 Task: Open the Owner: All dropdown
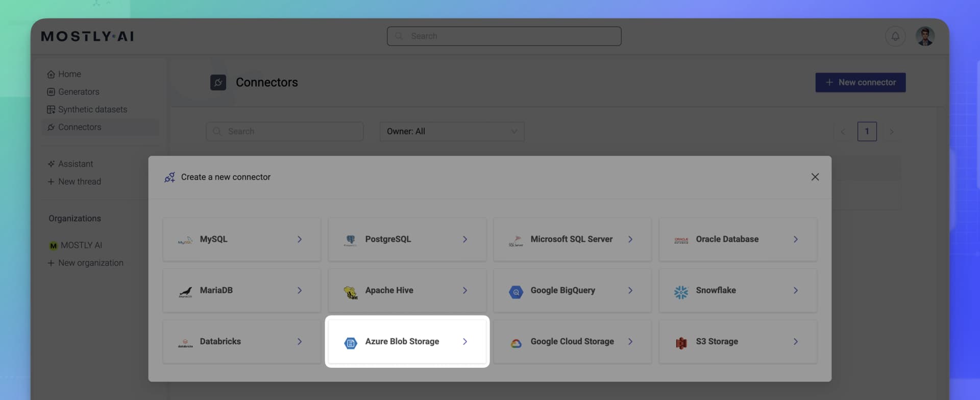point(452,131)
